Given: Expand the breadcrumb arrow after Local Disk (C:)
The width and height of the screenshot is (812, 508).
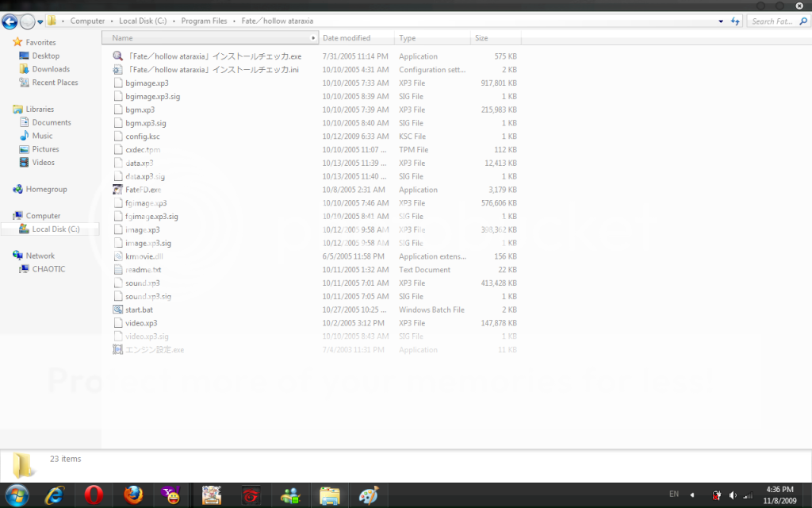Looking at the screenshot, I should coord(174,21).
